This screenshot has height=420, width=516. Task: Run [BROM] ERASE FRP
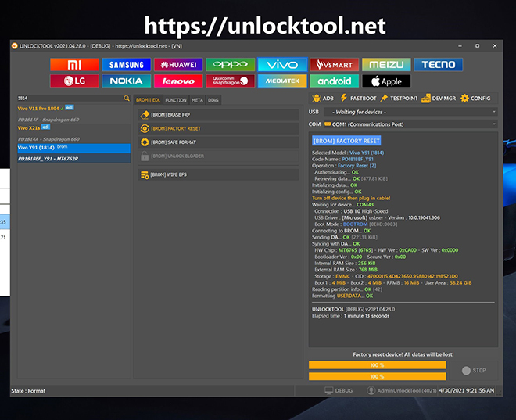pyautogui.click(x=218, y=115)
